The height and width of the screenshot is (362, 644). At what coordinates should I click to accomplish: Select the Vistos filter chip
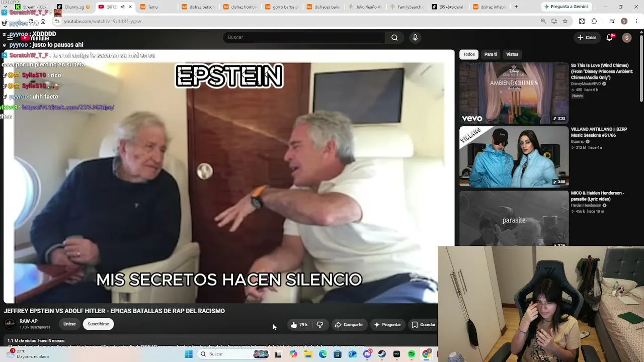(512, 54)
